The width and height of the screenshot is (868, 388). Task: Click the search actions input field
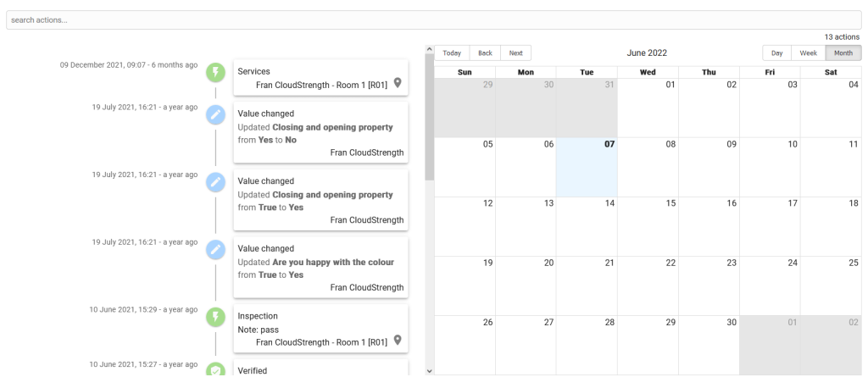coord(434,20)
